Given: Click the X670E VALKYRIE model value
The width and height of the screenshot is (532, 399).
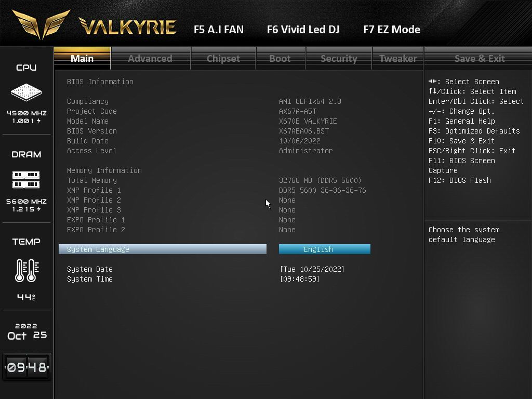Looking at the screenshot, I should pyautogui.click(x=308, y=121).
